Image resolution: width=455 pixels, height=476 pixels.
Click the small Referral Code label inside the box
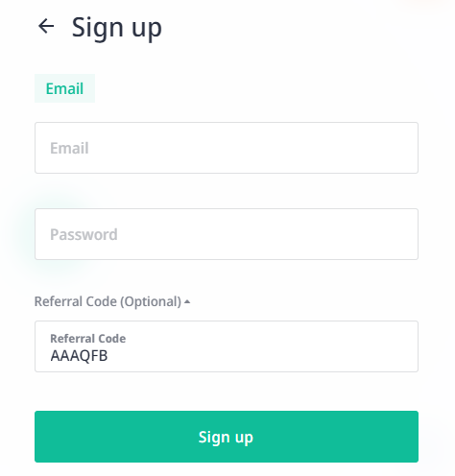88,339
